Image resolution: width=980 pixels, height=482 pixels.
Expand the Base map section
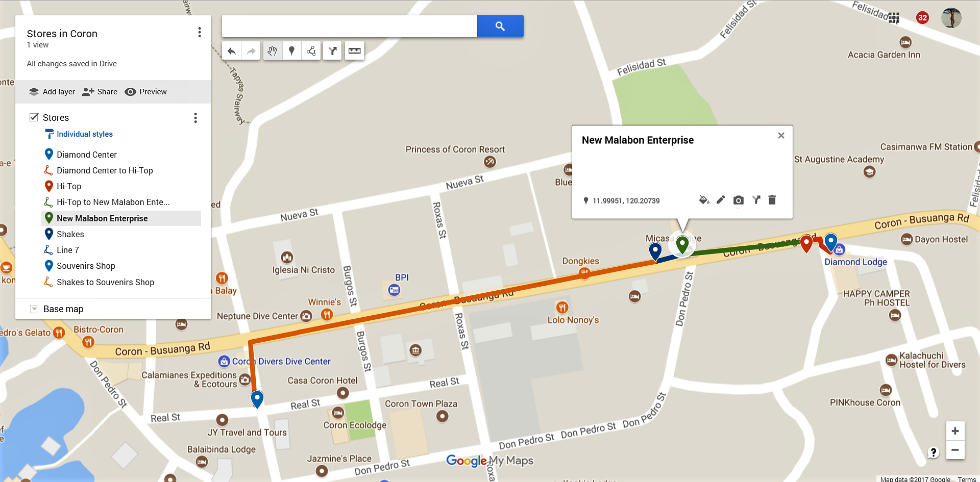click(x=34, y=309)
